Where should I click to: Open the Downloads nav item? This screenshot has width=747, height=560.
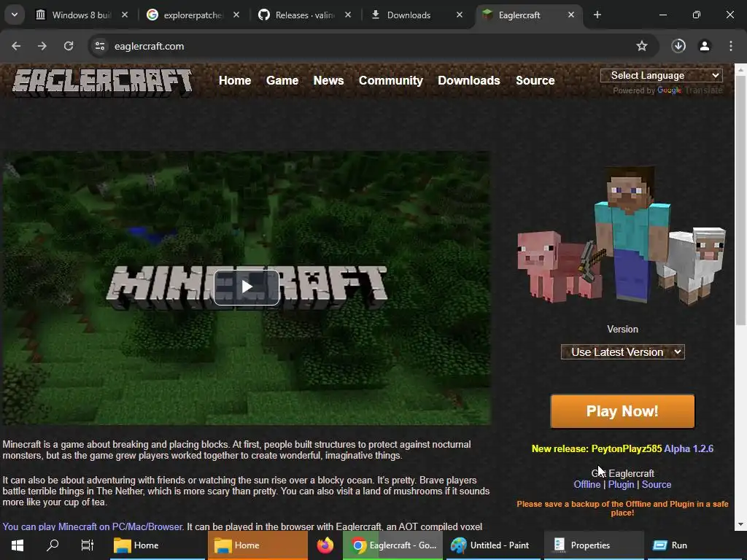click(x=469, y=80)
